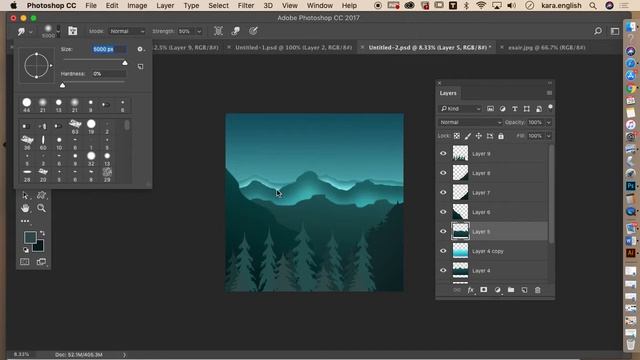The image size is (640, 360).
Task: Open the Layer menu
Action: [x=165, y=6]
